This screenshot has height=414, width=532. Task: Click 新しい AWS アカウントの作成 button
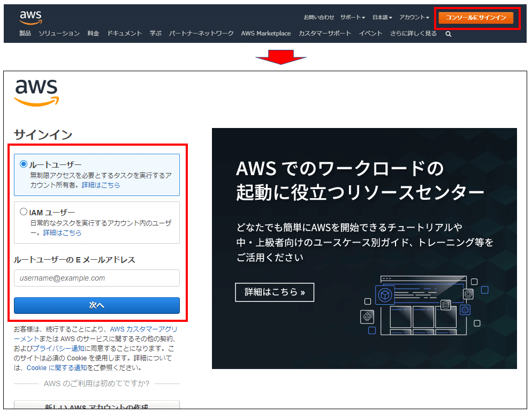97,405
